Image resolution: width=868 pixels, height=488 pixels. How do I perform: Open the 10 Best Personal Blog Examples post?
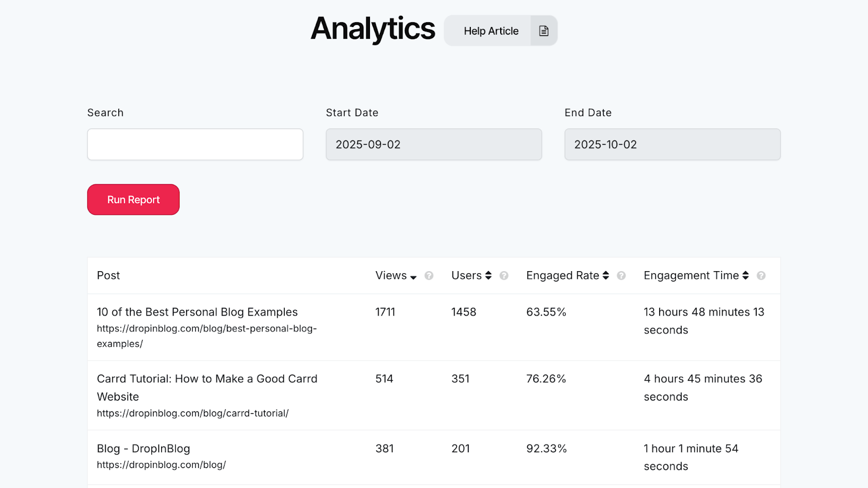197,312
